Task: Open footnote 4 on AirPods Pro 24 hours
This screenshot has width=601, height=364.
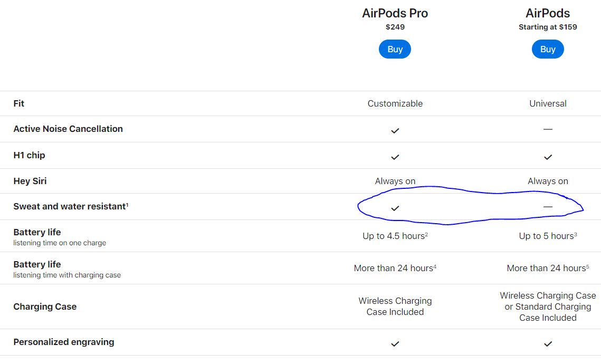Action: (x=435, y=266)
